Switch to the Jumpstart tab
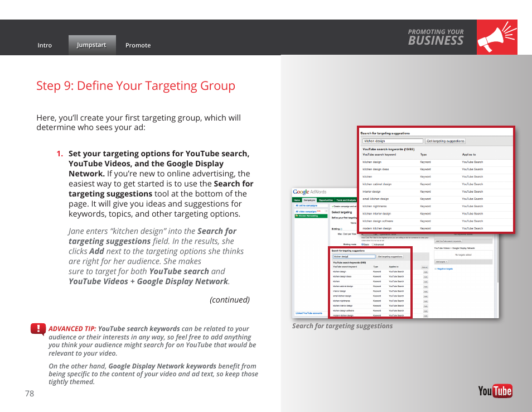The width and height of the screenshot is (532, 412). tap(91, 45)
